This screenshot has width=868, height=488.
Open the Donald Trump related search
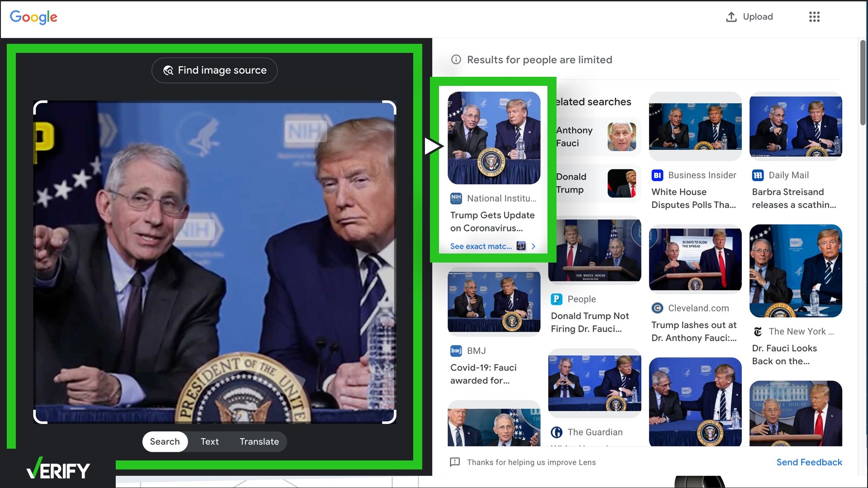[x=597, y=183]
